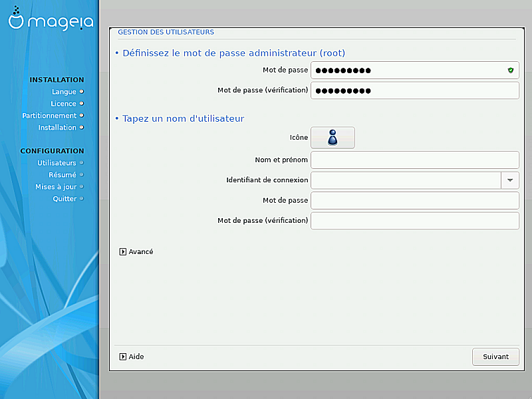532x399 pixels.
Task: Click the Installation step bullet item
Action: 57,128
